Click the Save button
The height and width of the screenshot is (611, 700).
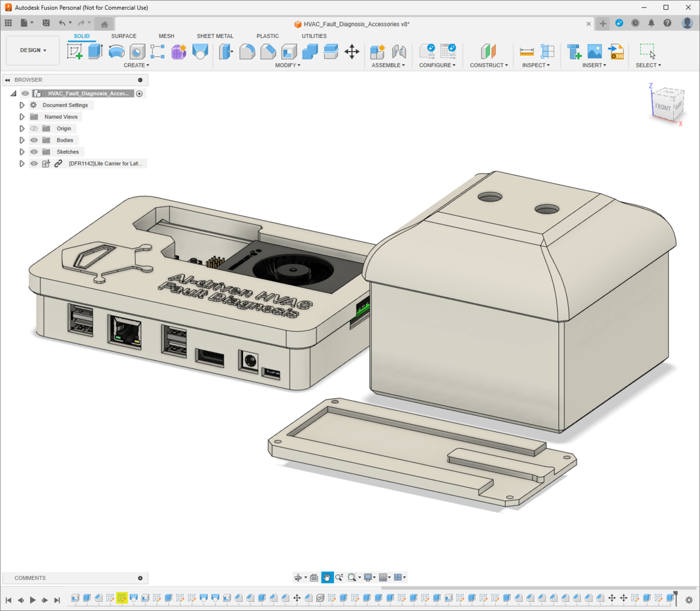[x=46, y=23]
